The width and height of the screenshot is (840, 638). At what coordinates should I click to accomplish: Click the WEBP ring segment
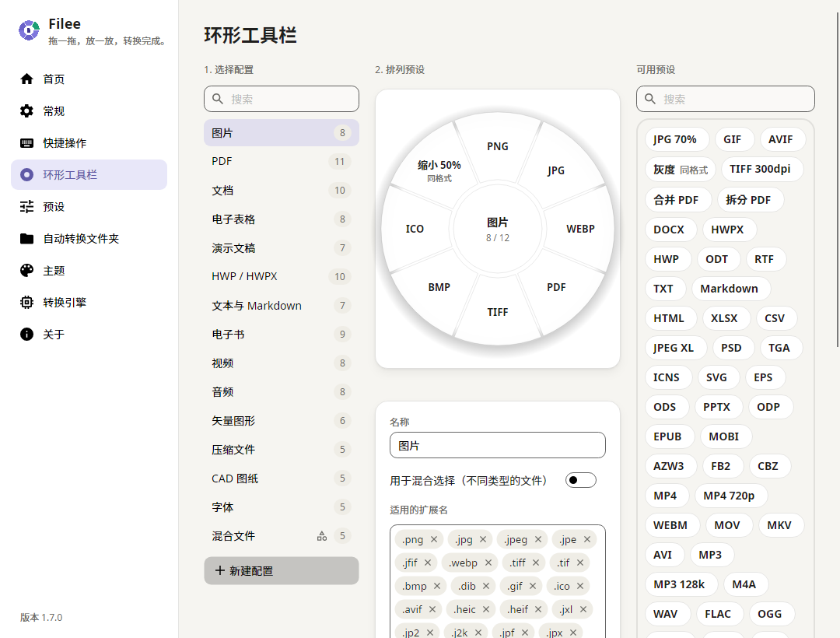coord(580,229)
